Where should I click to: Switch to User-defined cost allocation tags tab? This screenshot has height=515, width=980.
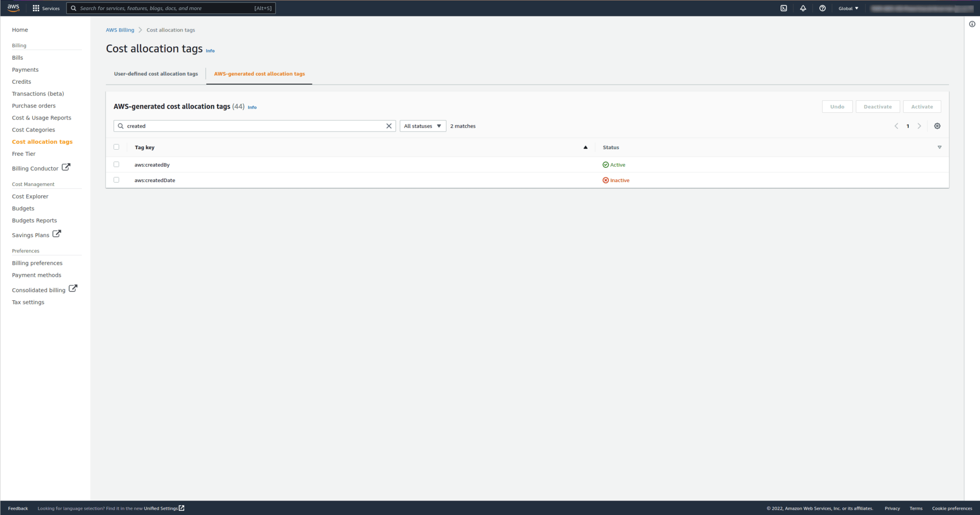(x=156, y=74)
